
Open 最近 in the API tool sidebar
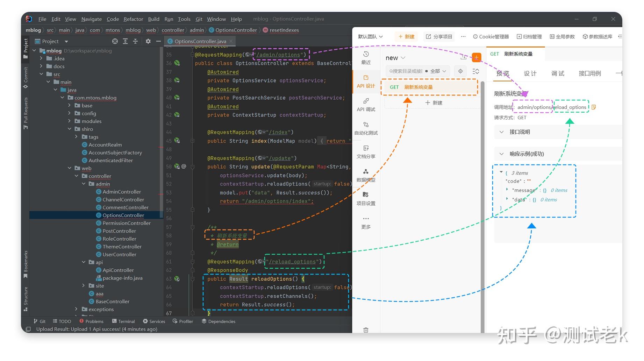coord(366,58)
